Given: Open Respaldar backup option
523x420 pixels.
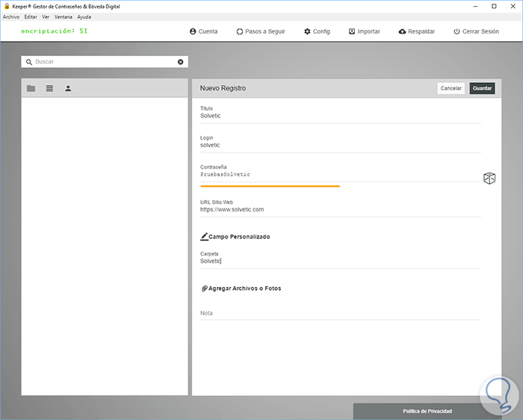Looking at the screenshot, I should [417, 31].
